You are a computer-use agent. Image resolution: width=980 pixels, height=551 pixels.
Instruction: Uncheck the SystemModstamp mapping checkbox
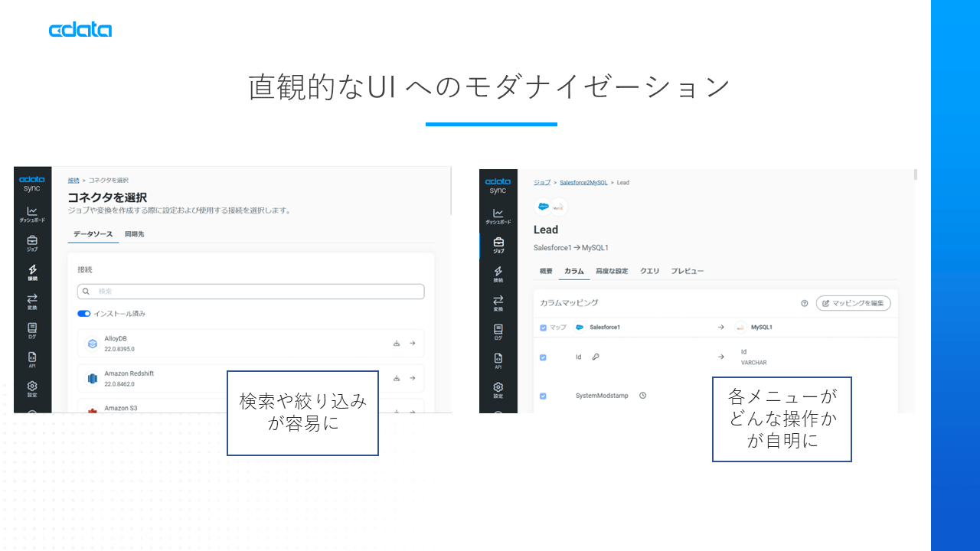[544, 396]
